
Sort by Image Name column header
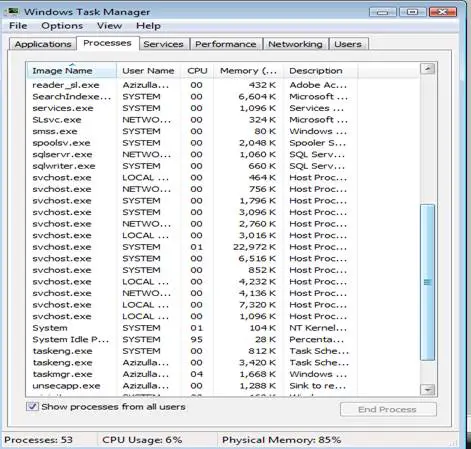(71, 71)
